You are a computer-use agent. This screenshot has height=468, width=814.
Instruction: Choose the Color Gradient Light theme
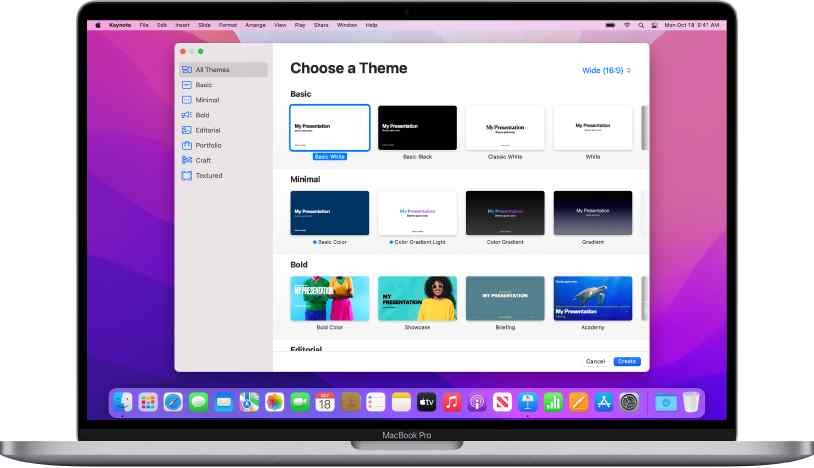click(417, 213)
